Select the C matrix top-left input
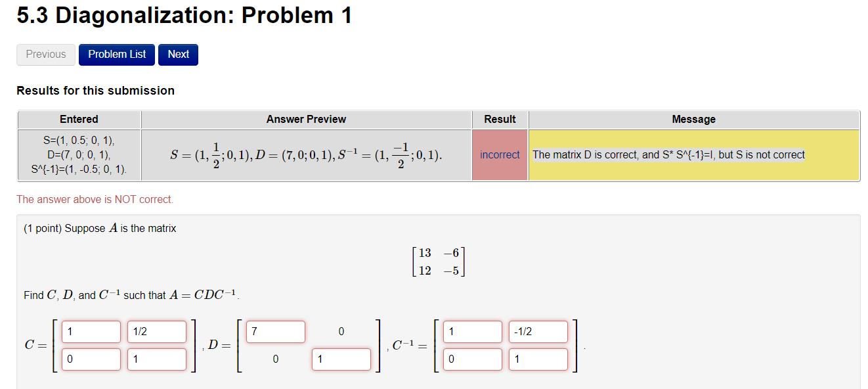The width and height of the screenshot is (868, 389). [91, 332]
